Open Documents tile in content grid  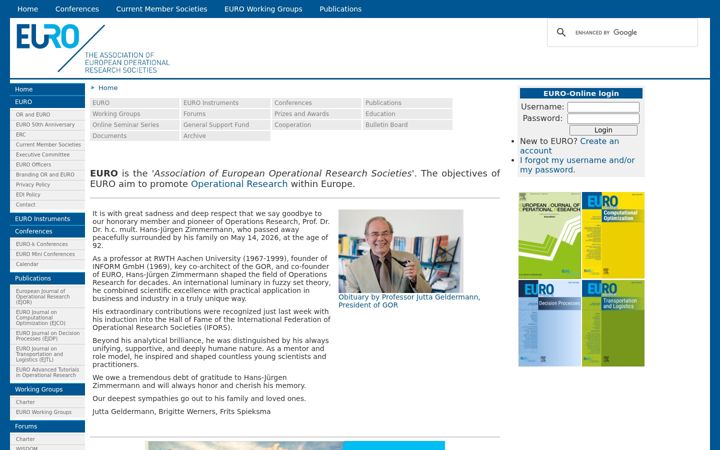[135, 136]
